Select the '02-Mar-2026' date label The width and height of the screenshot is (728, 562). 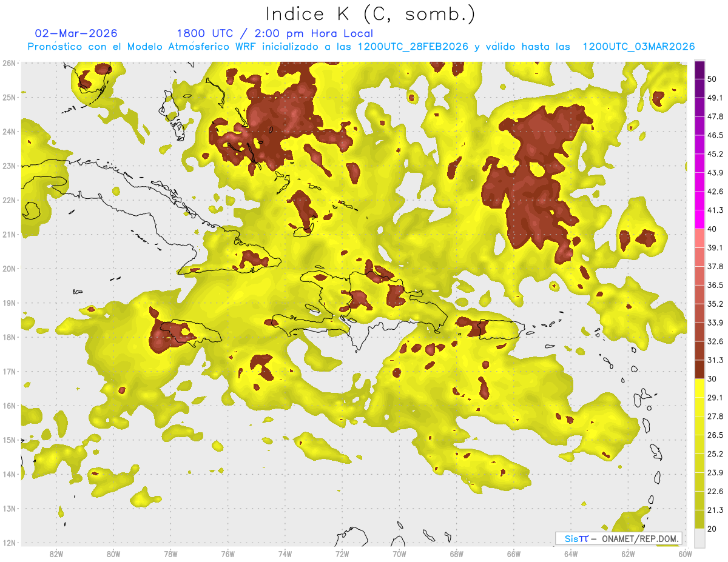click(76, 33)
